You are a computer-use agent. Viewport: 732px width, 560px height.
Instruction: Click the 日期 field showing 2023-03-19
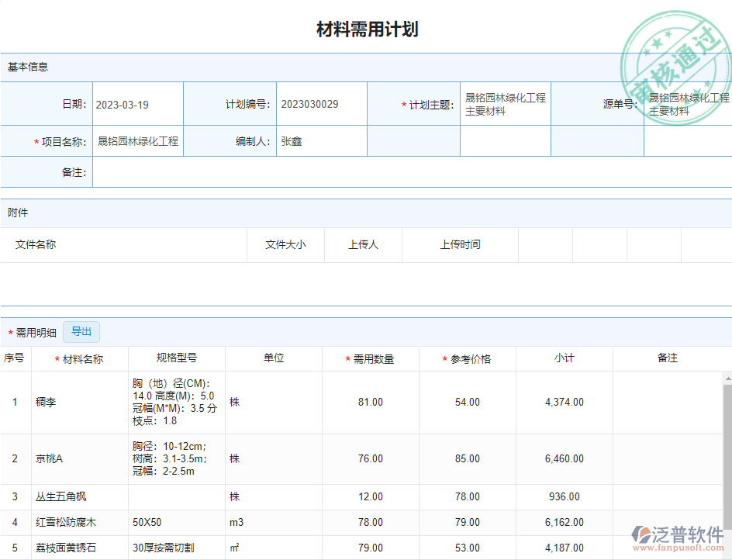click(x=137, y=105)
